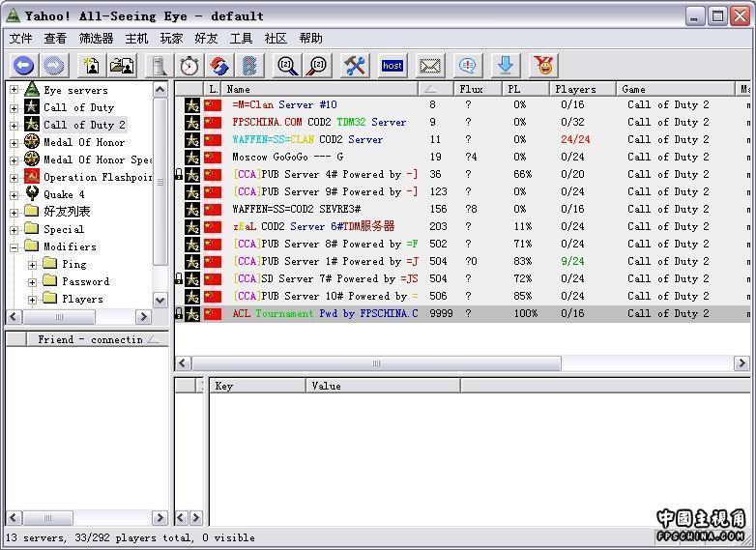Open the 好友 menu
This screenshot has width=756, height=550.
point(206,38)
